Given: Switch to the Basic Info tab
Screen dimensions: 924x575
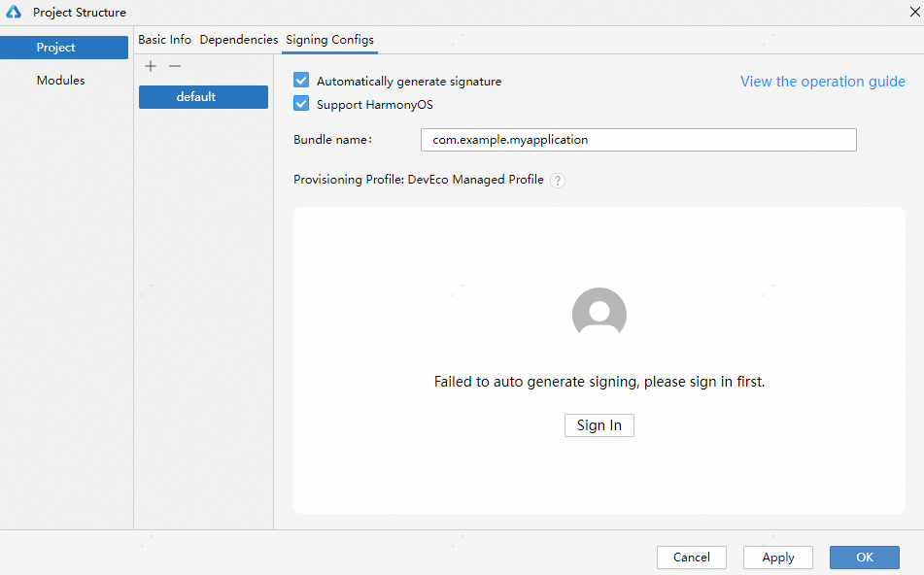Looking at the screenshot, I should [x=164, y=40].
